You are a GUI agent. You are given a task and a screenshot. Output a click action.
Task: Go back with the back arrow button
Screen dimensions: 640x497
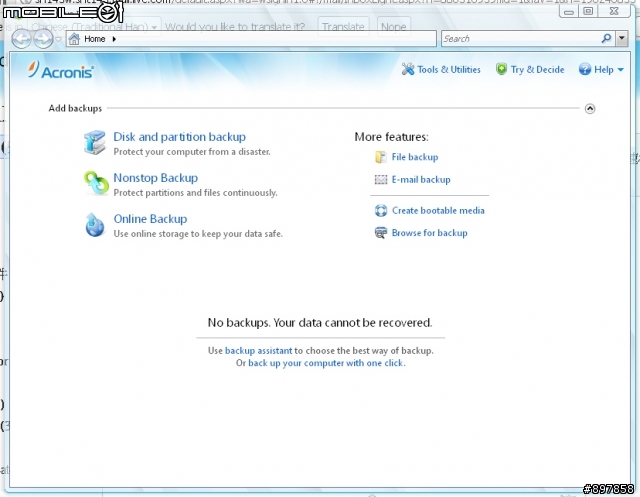tap(21, 39)
